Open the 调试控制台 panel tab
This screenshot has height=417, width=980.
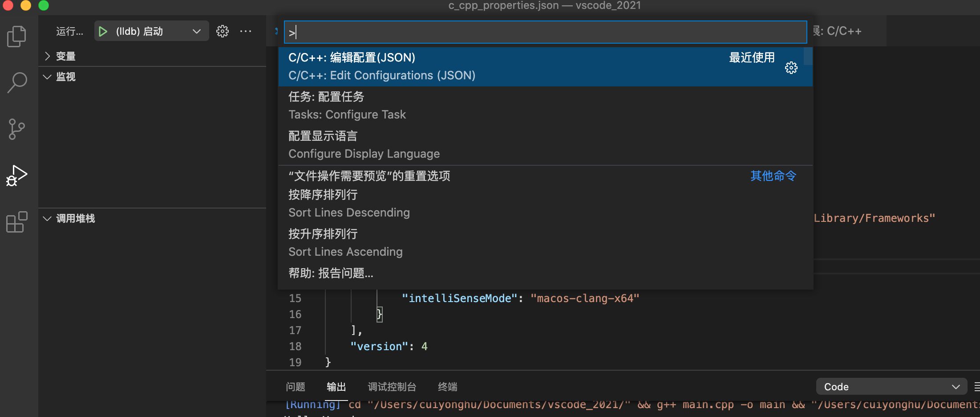(392, 387)
